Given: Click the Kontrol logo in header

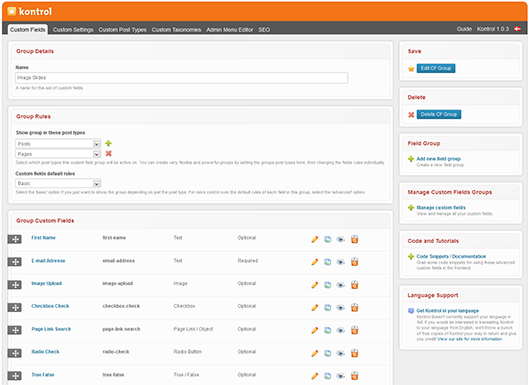Looking at the screenshot, I should click(30, 11).
